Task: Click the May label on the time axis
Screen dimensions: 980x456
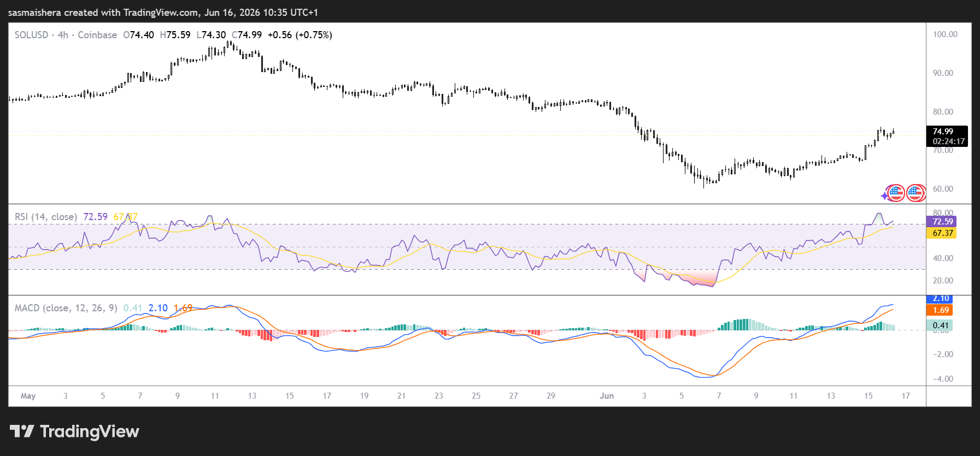Action: (x=28, y=396)
